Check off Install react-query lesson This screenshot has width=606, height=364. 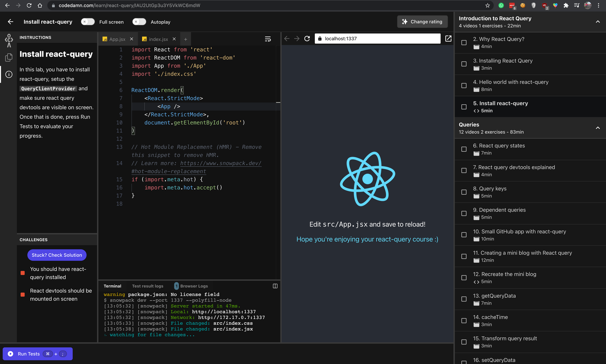464,107
